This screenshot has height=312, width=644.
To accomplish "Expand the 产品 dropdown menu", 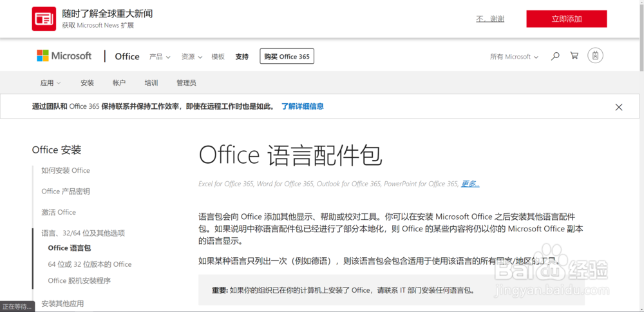I will [160, 57].
